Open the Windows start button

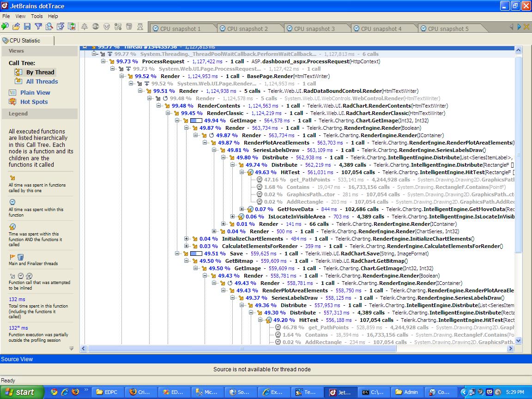click(x=22, y=392)
